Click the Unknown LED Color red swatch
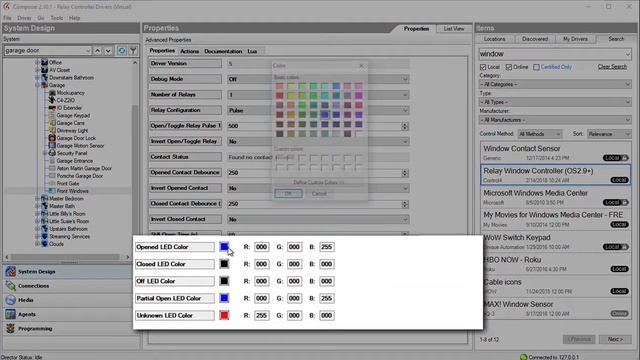Viewport: 640px width, 360px height. coord(224,316)
